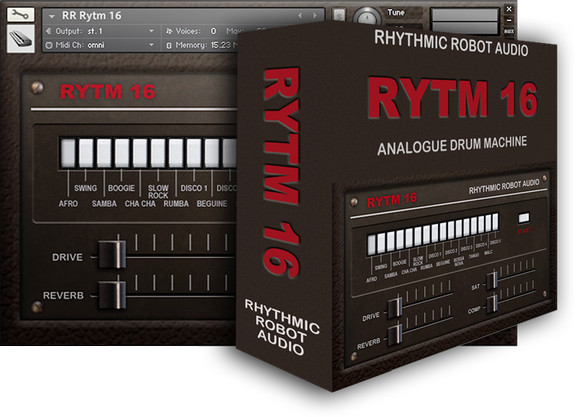Click the RR Rytm 16 instrument name field

[x=91, y=16]
